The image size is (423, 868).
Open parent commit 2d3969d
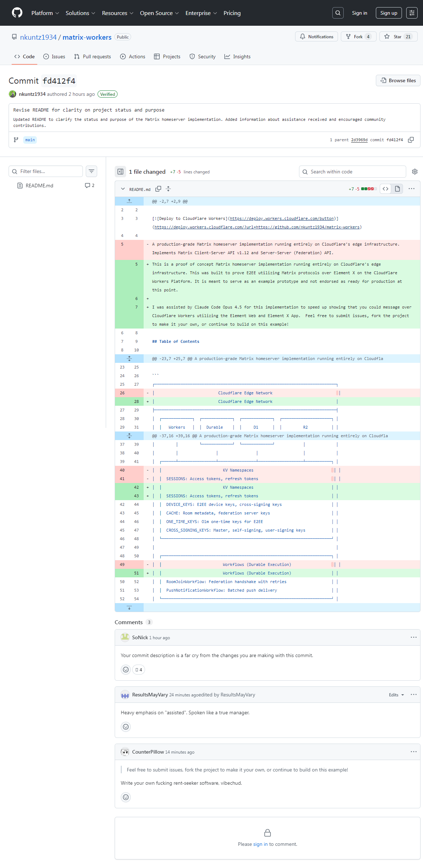359,140
